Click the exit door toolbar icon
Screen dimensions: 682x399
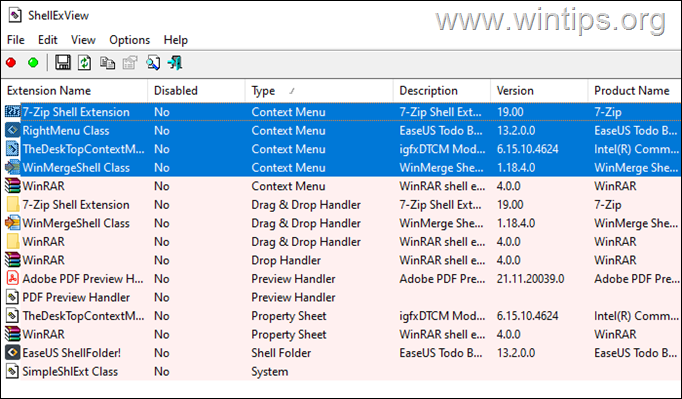tap(175, 63)
